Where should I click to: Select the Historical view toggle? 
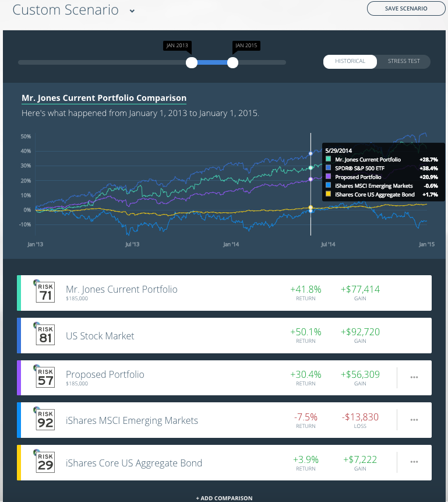[x=350, y=61]
